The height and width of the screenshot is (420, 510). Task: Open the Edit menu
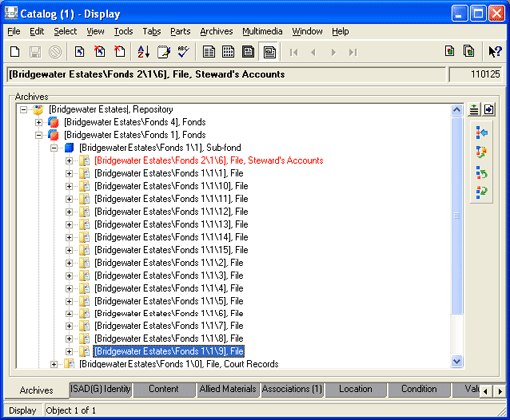(37, 31)
